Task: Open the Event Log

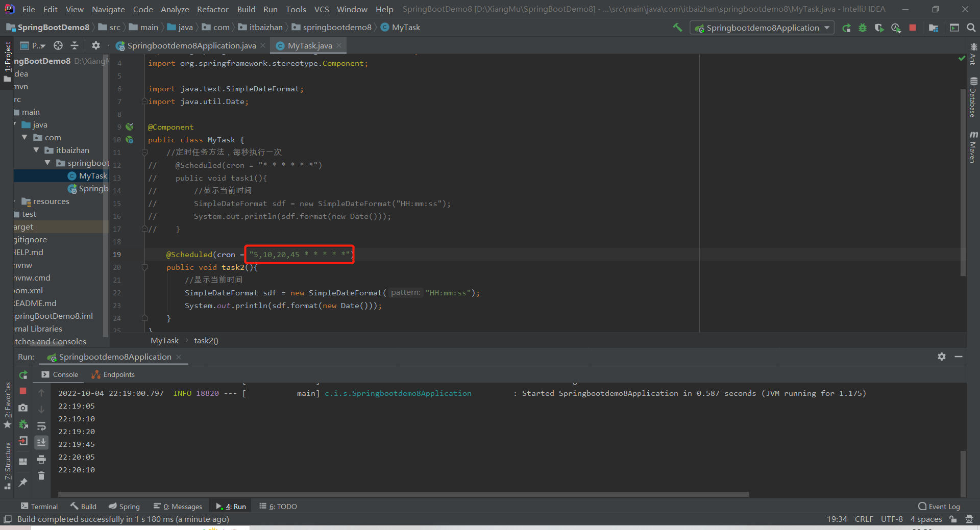Action: [x=939, y=506]
